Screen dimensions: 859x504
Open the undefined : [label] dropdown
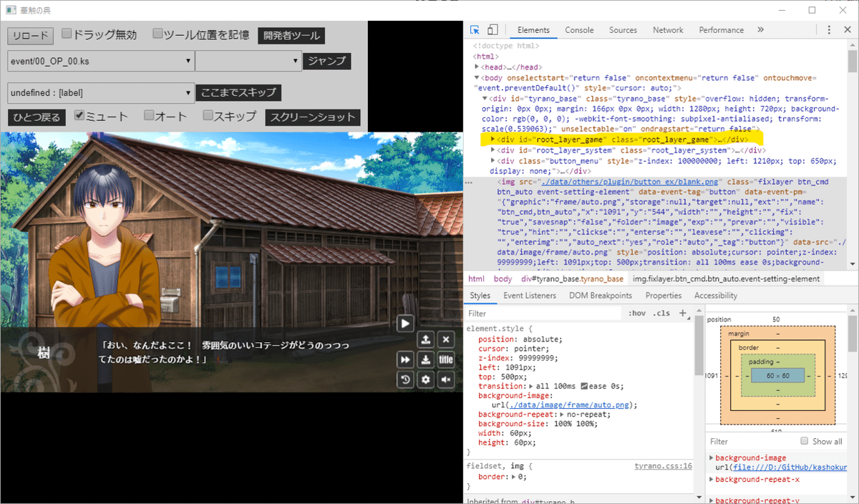click(101, 93)
